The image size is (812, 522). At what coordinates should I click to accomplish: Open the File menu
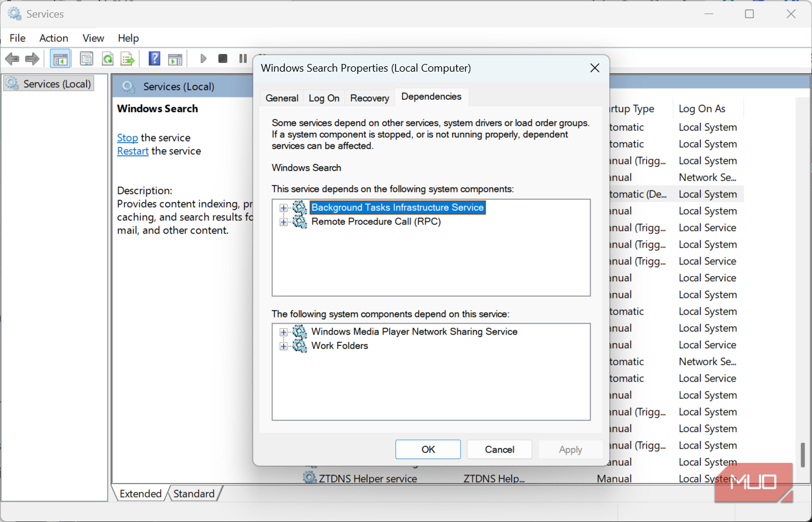pos(18,38)
